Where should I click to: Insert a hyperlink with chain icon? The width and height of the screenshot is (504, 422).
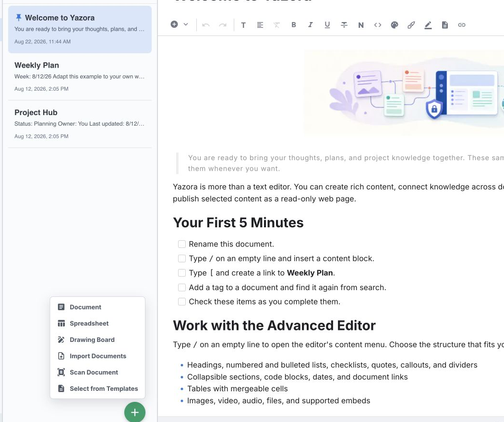tap(462, 25)
